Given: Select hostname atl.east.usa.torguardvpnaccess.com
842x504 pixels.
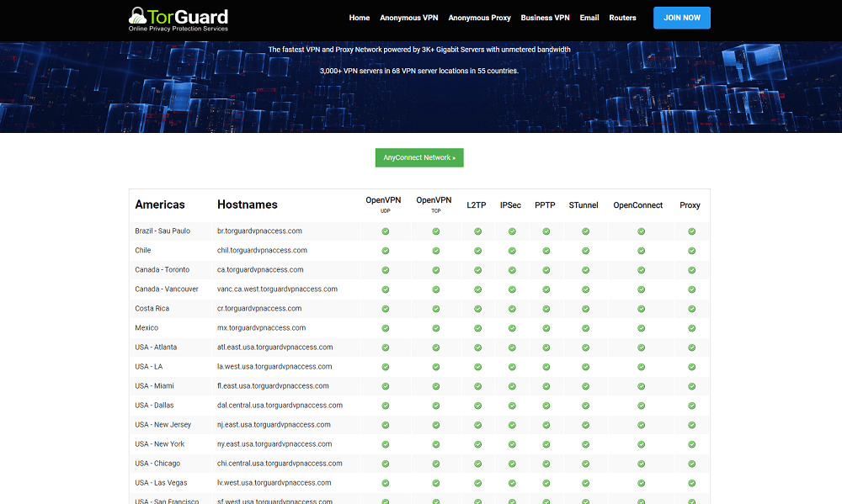Looking at the screenshot, I should pos(275,347).
